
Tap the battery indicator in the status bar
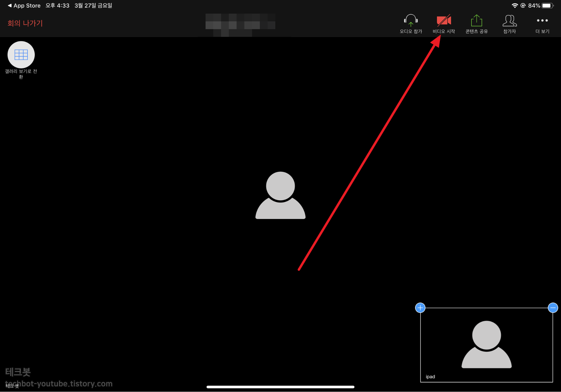(x=547, y=6)
